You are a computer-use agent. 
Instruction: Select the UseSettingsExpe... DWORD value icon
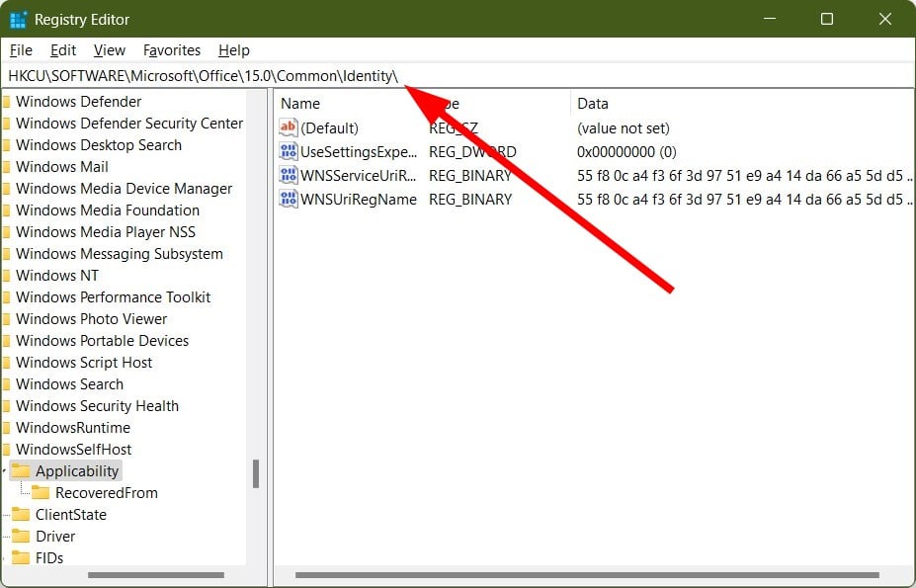[x=288, y=151]
